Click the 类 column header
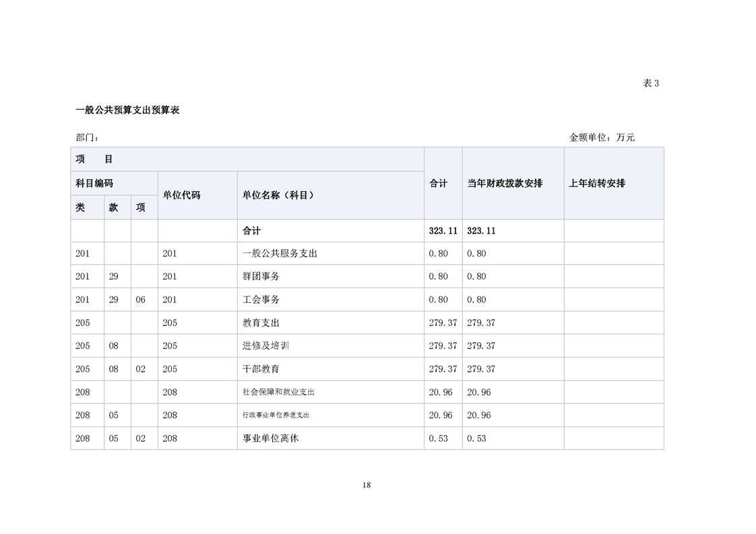The height and width of the screenshot is (534, 756). tap(88, 207)
